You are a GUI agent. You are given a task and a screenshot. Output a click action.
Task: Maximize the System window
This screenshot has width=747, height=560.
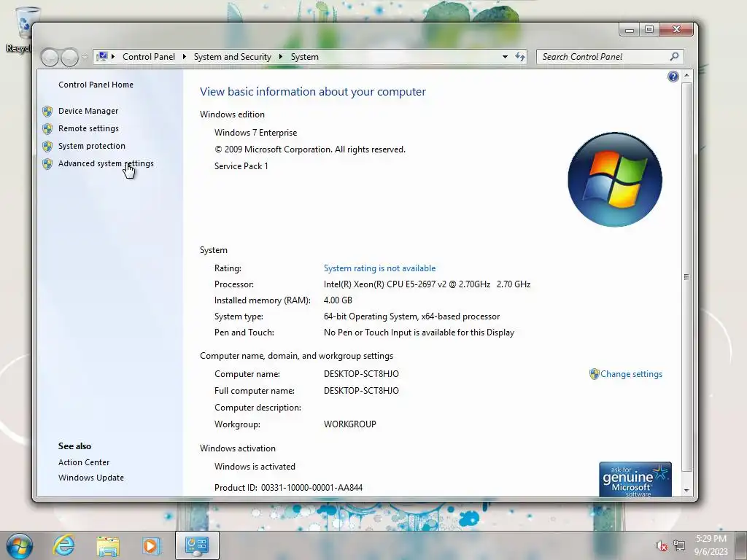649,29
